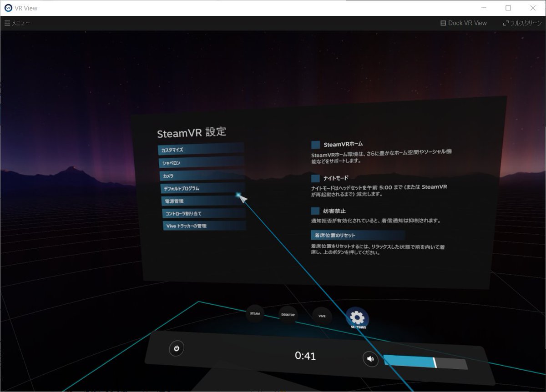Adjust the volume slider bar
The image size is (546, 392).
[x=425, y=362]
